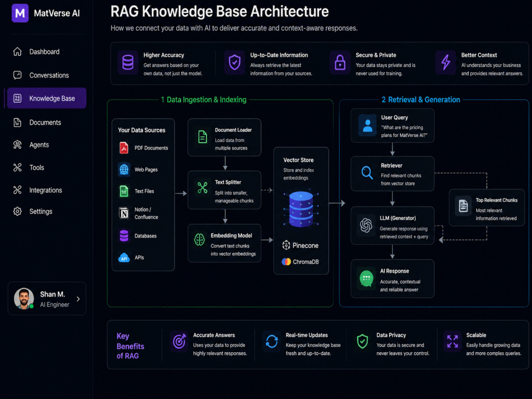Click the Data Privacy shield icon
Image resolution: width=532 pixels, height=399 pixels.
[362, 342]
